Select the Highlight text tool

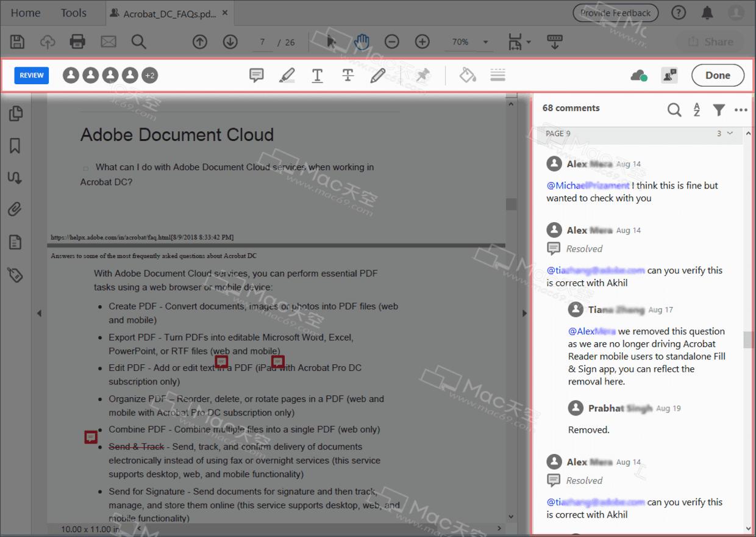tap(287, 75)
